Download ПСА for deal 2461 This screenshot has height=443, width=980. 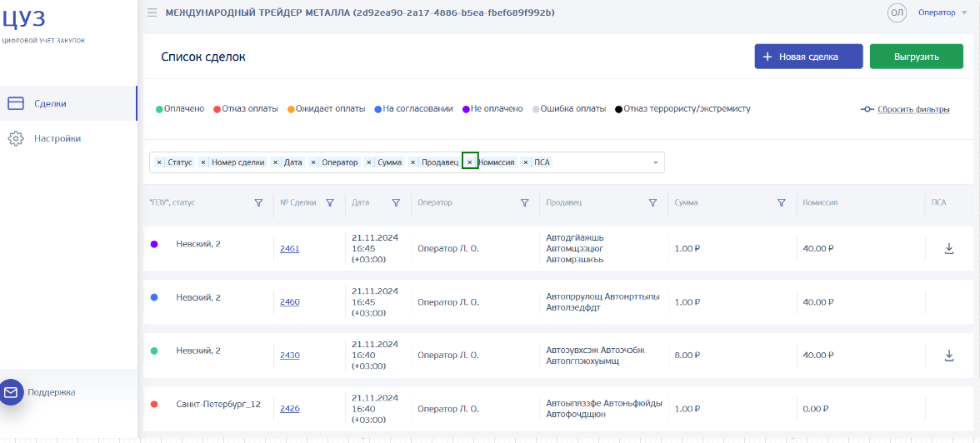coord(948,249)
